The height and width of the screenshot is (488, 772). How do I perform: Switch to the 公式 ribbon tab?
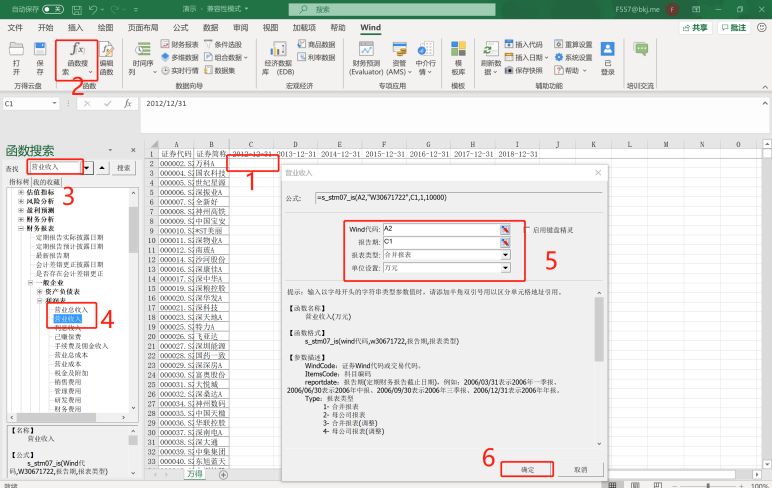click(x=180, y=28)
